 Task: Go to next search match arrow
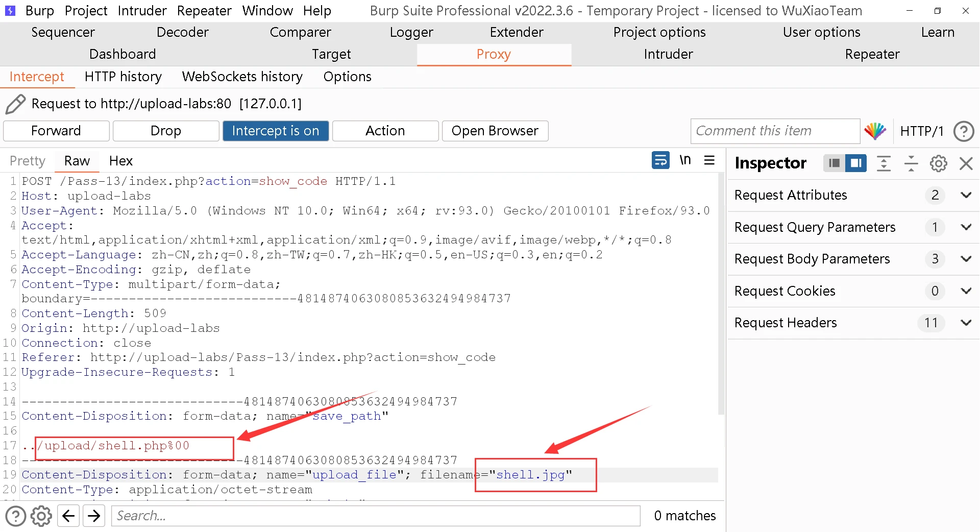94,516
